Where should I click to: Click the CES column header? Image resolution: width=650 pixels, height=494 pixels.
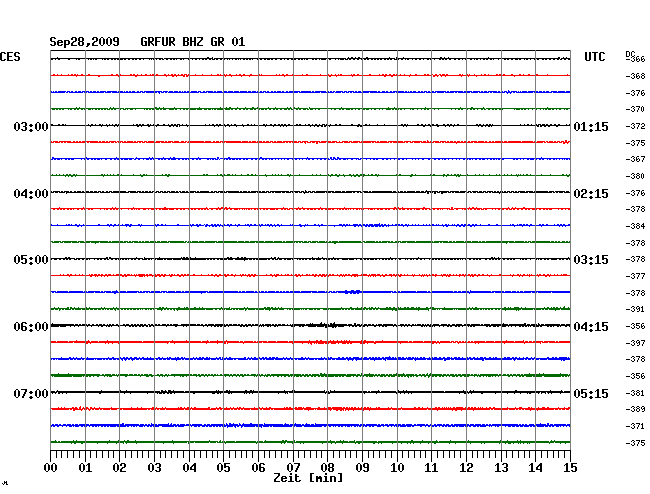(10, 57)
